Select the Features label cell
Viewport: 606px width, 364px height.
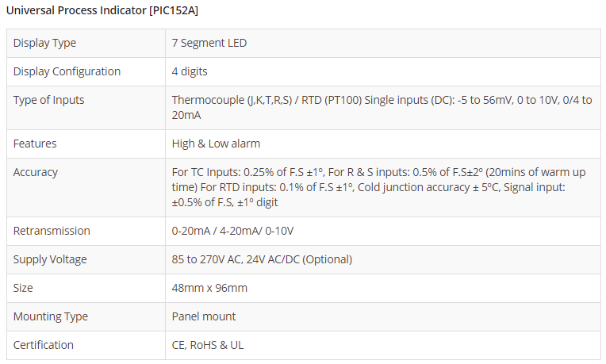click(35, 144)
